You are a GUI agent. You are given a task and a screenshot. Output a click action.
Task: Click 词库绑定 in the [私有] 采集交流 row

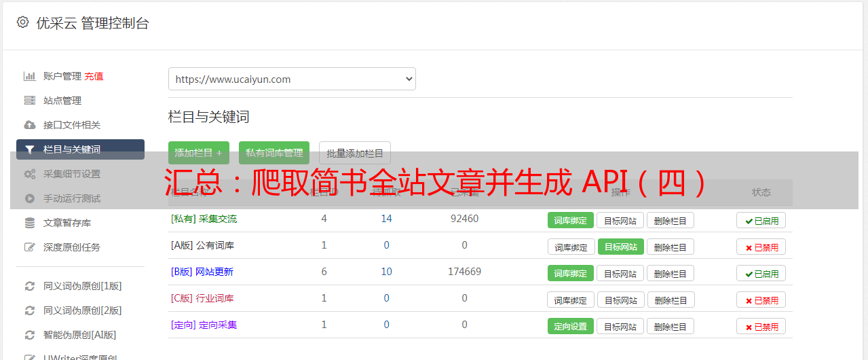[x=571, y=220]
